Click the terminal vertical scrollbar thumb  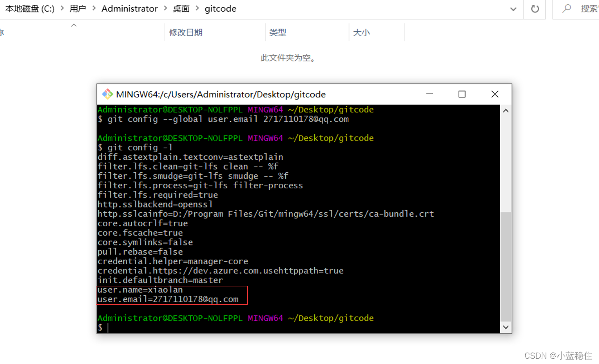506,267
